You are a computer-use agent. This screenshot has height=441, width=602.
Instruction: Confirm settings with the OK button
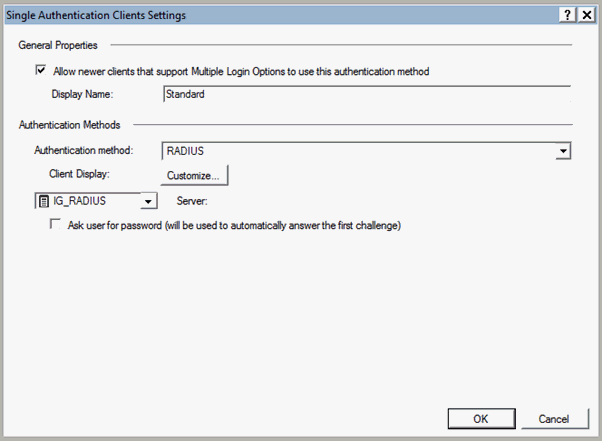pyautogui.click(x=480, y=418)
